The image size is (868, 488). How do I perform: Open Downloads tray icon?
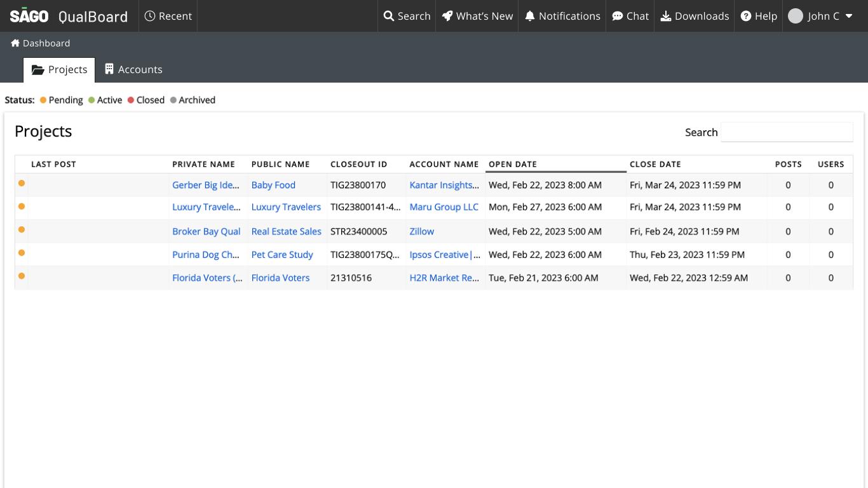click(x=695, y=16)
